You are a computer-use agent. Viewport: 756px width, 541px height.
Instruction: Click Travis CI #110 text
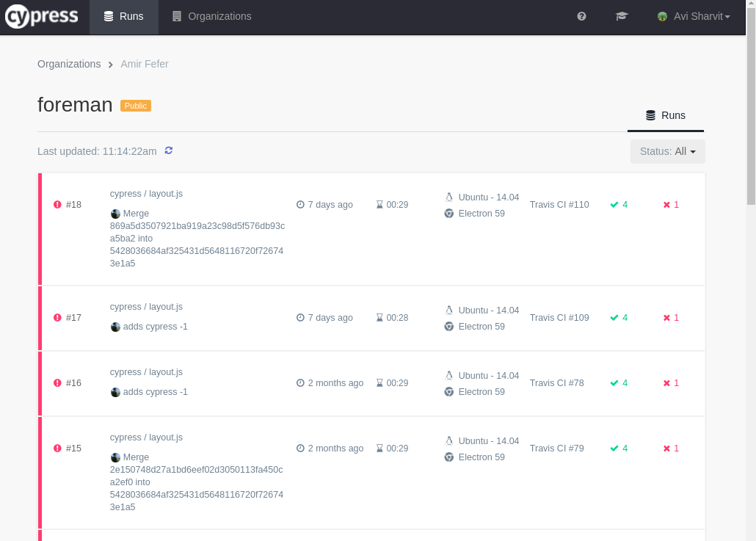(559, 205)
